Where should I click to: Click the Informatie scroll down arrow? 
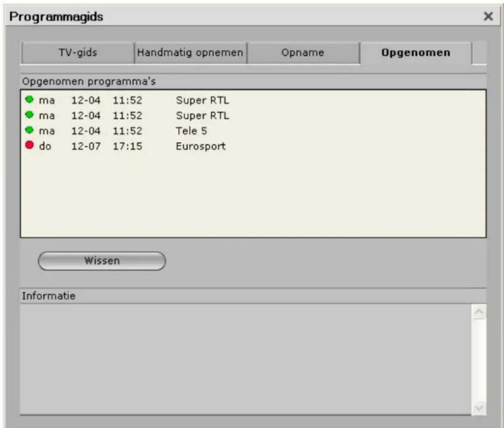click(479, 408)
